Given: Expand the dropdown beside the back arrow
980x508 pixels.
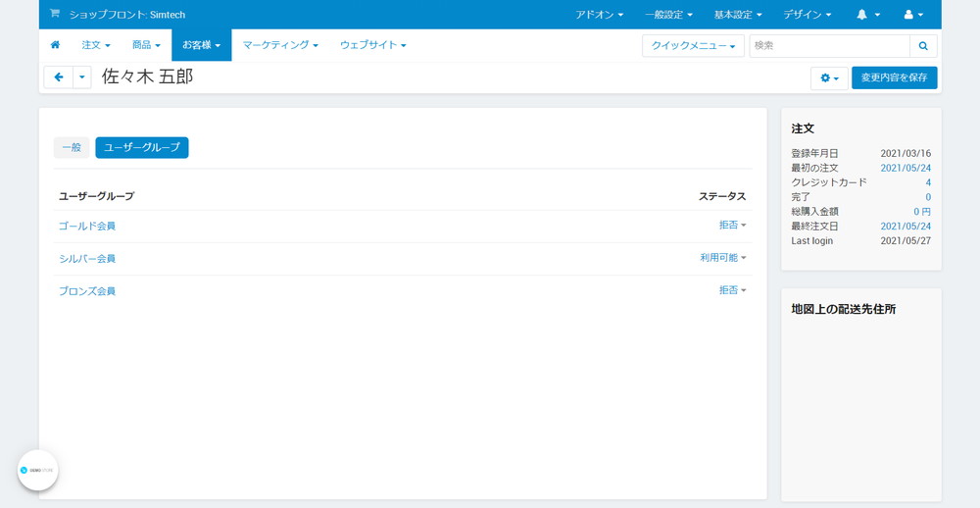Looking at the screenshot, I should click(x=82, y=77).
